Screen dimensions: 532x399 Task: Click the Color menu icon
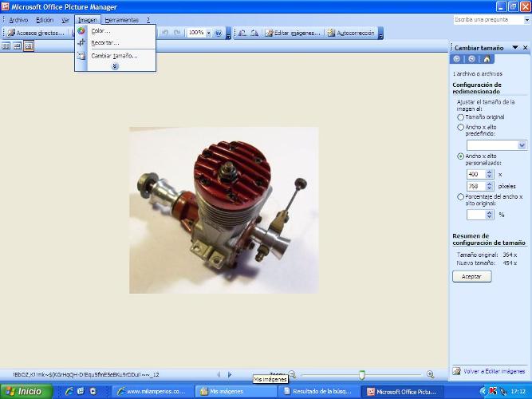coord(81,31)
